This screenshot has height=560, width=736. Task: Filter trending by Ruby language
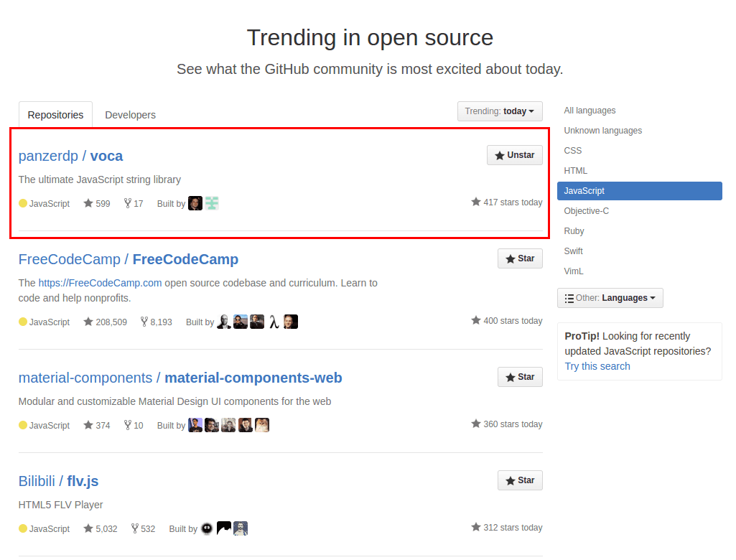[x=574, y=231]
